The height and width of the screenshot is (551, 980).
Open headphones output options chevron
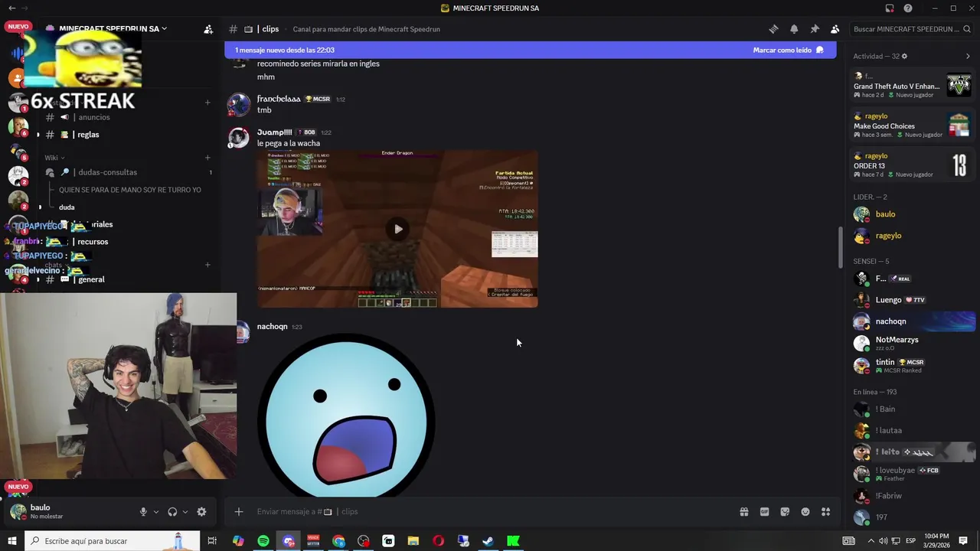pos(185,512)
